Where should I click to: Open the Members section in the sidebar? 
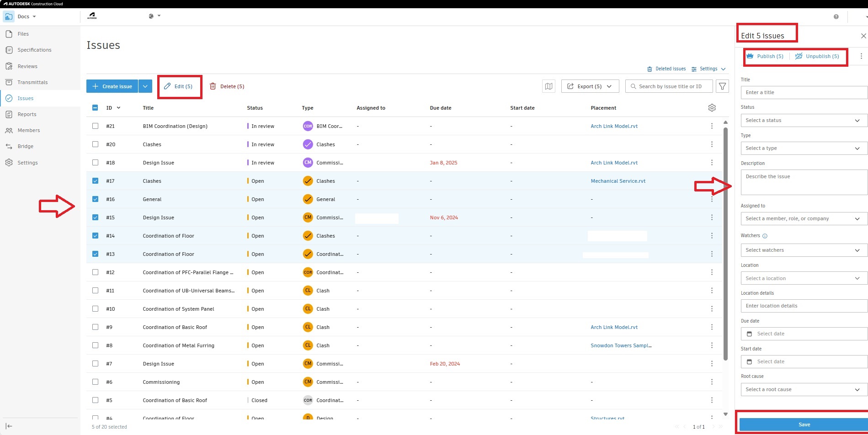29,130
